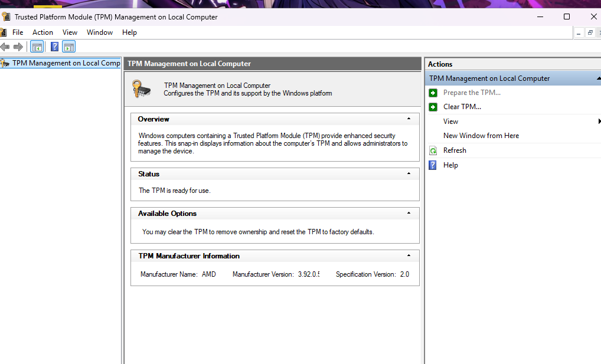This screenshot has height=364, width=601.
Task: Click Refresh in the Actions pane
Action: [x=455, y=150]
